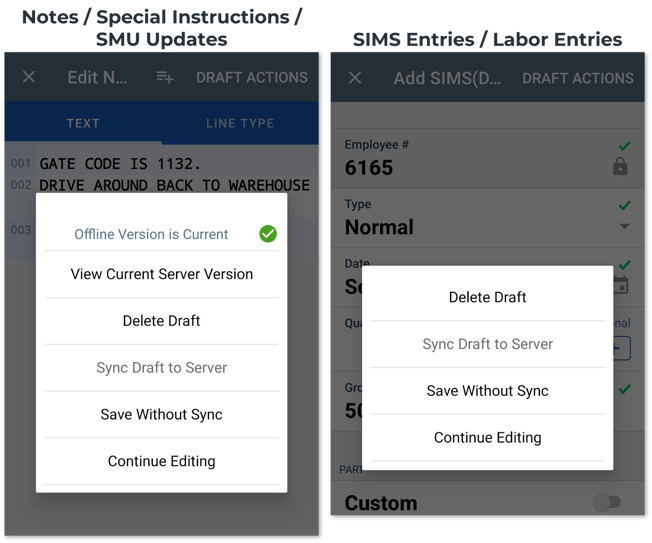
Task: Close the Add SIMS screen with X
Action: pyautogui.click(x=357, y=77)
